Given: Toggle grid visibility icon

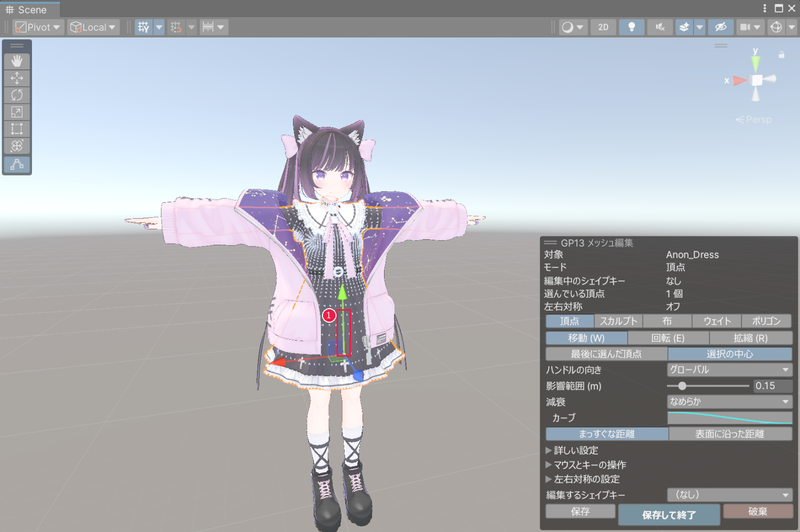Looking at the screenshot, I should [144, 27].
